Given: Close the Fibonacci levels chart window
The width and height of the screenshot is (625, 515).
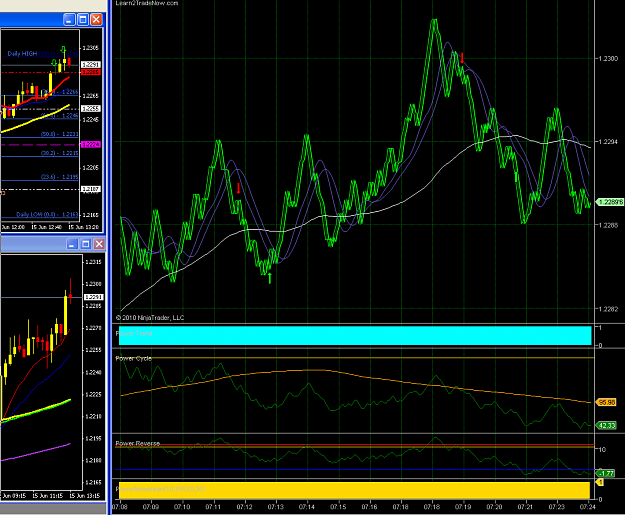Looking at the screenshot, I should 96,20.
